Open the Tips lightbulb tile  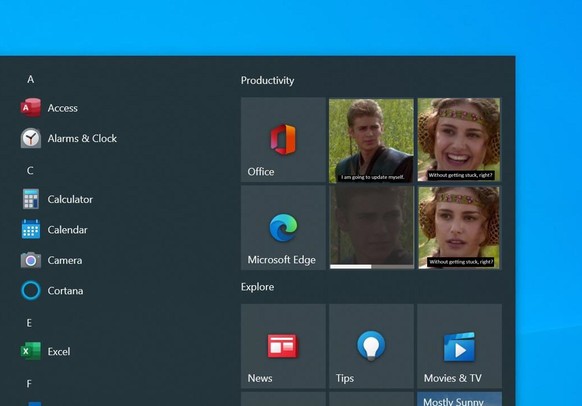[x=371, y=346]
